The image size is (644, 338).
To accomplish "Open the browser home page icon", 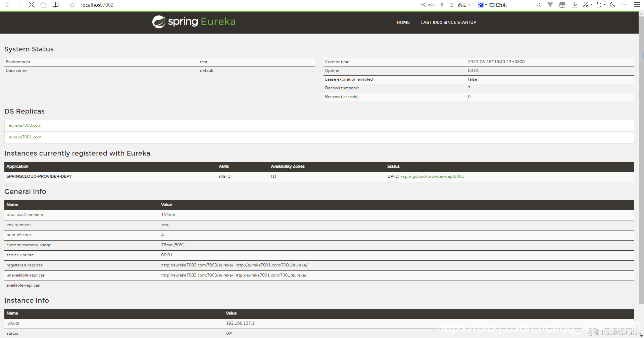I will [43, 5].
